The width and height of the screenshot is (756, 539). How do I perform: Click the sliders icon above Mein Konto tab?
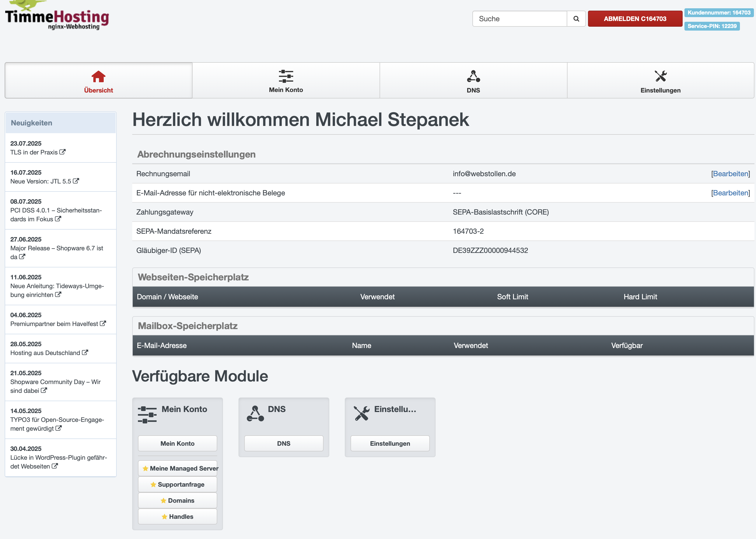tap(285, 76)
